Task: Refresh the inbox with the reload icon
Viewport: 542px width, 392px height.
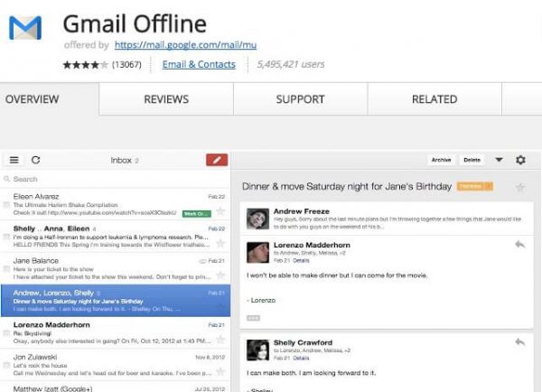Action: point(35,160)
